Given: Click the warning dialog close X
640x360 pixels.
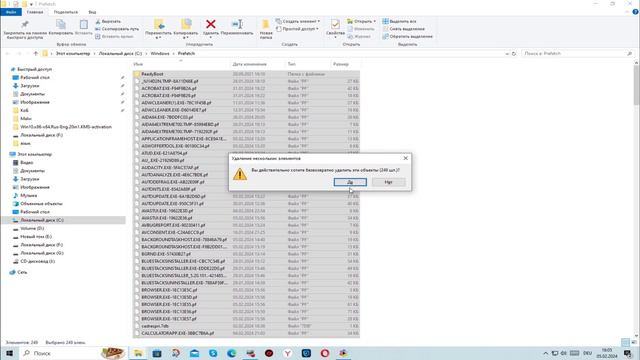Looking at the screenshot, I should pos(405,158).
